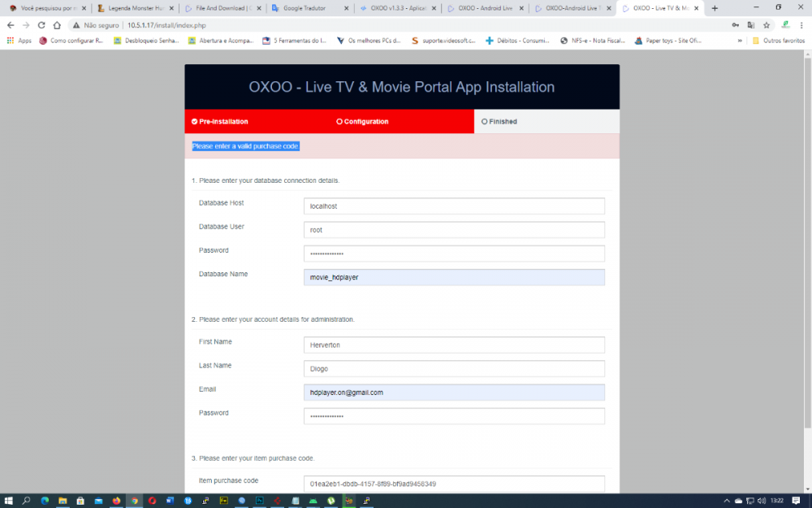Expand the bookmarks bar overflow chevron
This screenshot has height=508, width=812.
[740, 41]
